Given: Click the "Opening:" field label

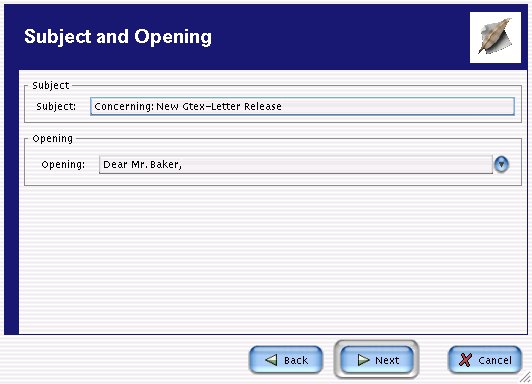Looking at the screenshot, I should coord(63,165).
